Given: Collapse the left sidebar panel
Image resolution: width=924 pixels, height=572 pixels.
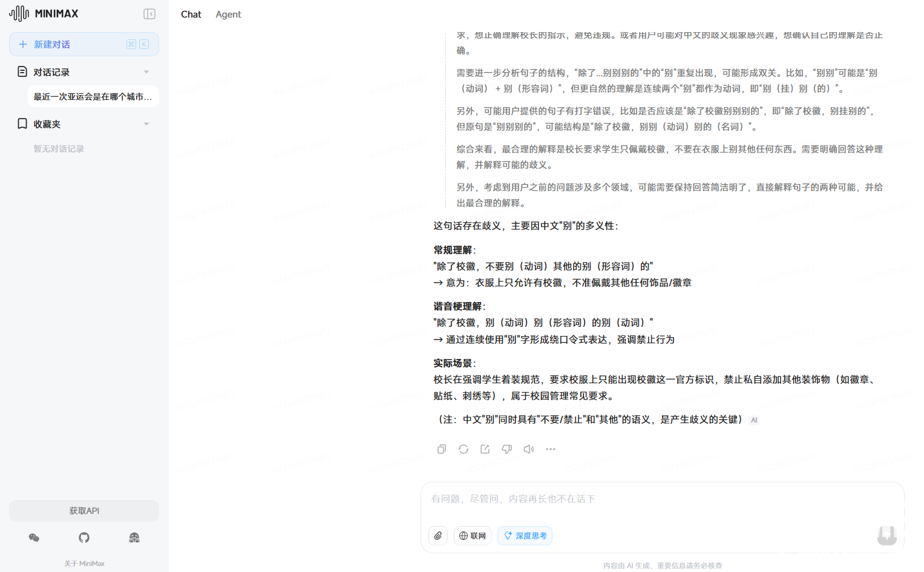Looking at the screenshot, I should [x=149, y=14].
